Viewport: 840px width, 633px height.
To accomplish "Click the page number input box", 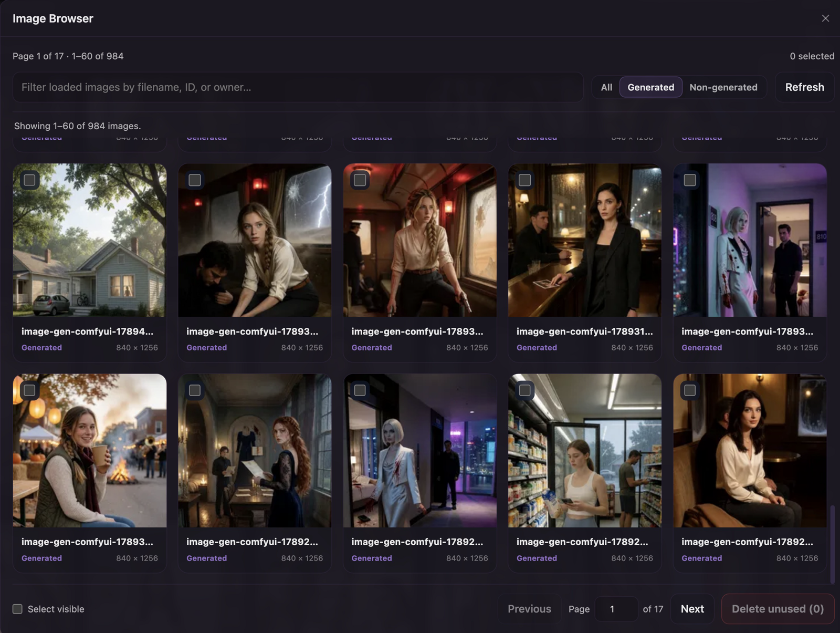I will (616, 609).
